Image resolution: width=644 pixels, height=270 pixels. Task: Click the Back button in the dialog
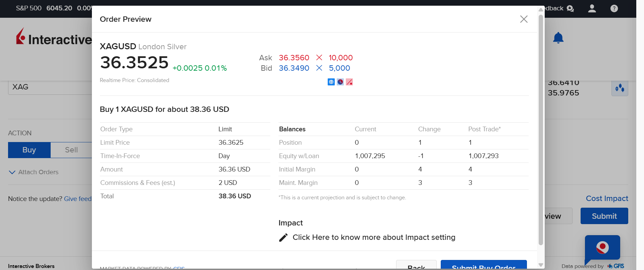pos(416,265)
